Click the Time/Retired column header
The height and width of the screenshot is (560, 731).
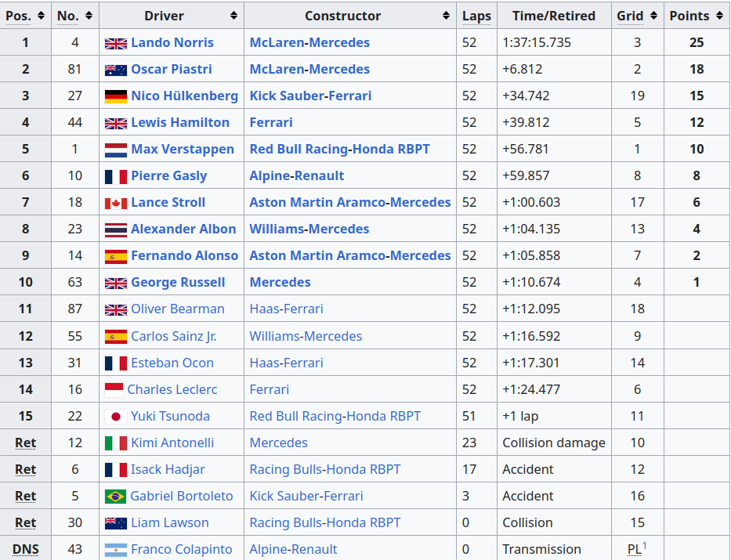click(554, 16)
